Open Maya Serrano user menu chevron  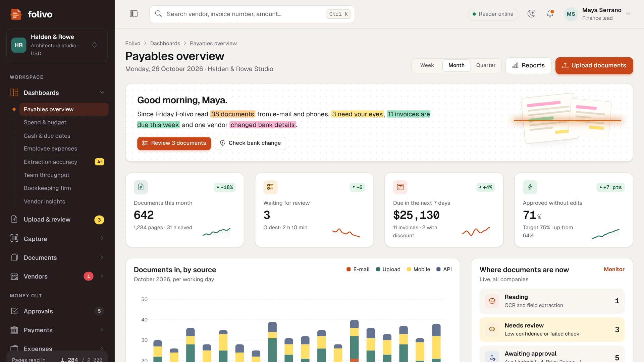tap(628, 14)
